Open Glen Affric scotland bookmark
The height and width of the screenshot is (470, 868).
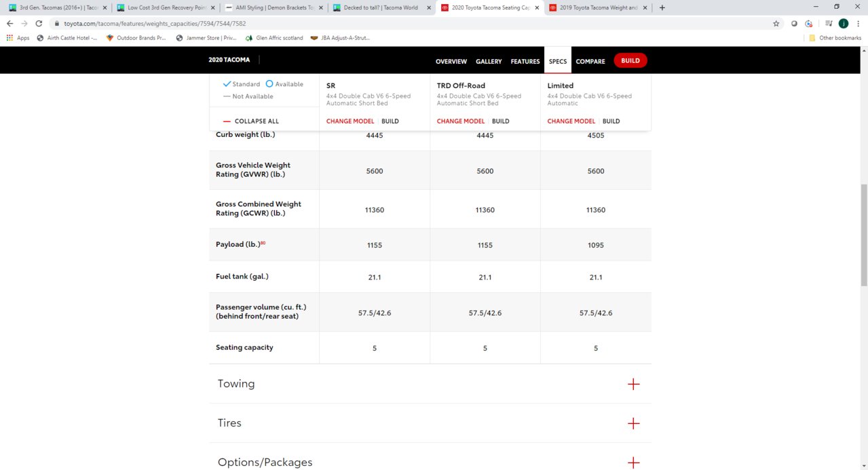pyautogui.click(x=275, y=38)
